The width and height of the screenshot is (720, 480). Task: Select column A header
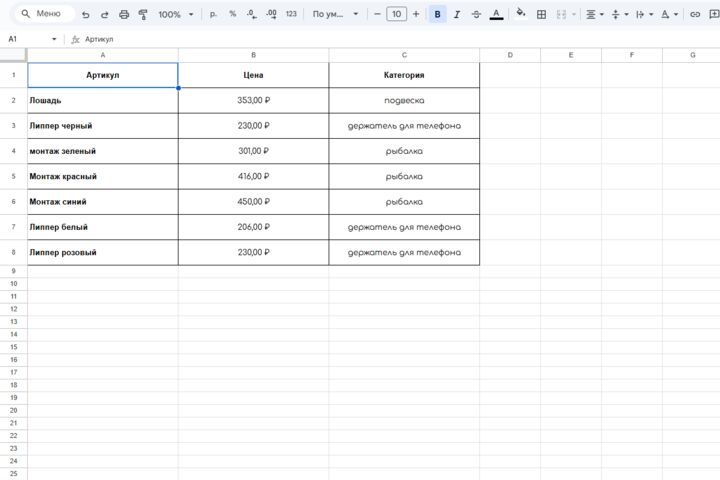103,55
